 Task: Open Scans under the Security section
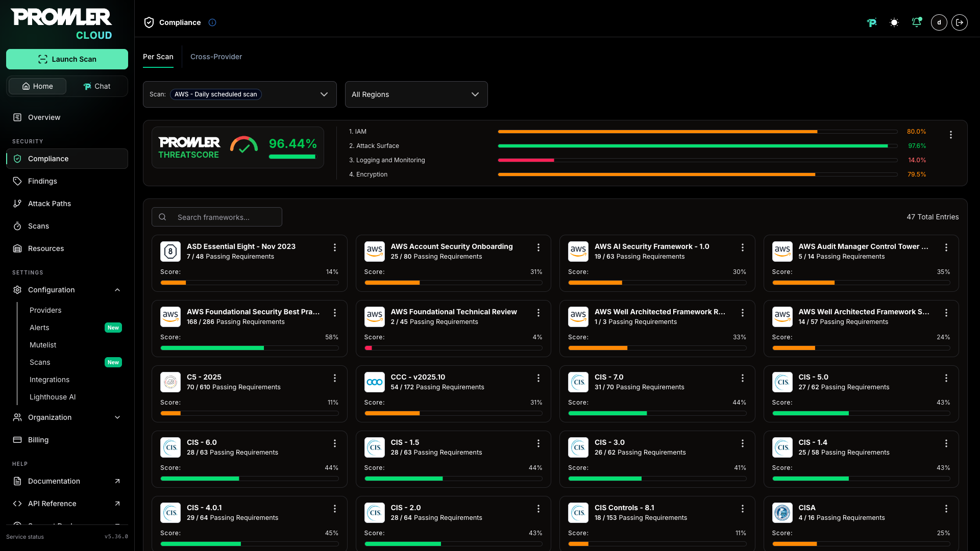coord(67,226)
